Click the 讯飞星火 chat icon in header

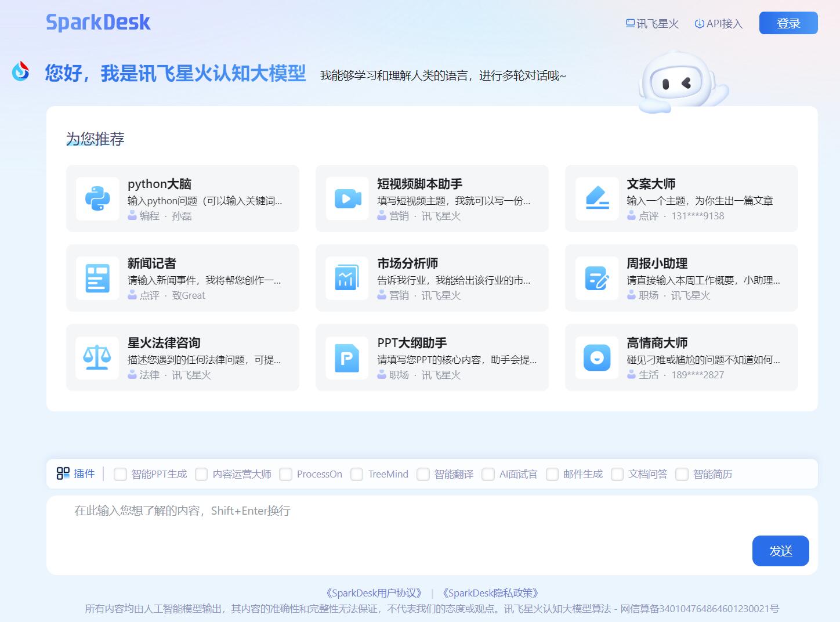click(x=630, y=23)
